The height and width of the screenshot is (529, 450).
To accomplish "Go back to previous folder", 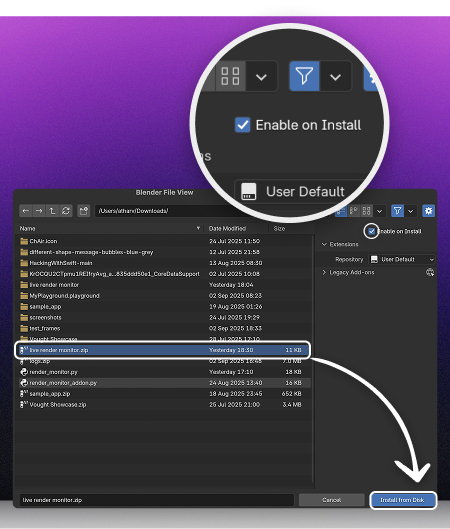I will pyautogui.click(x=26, y=211).
